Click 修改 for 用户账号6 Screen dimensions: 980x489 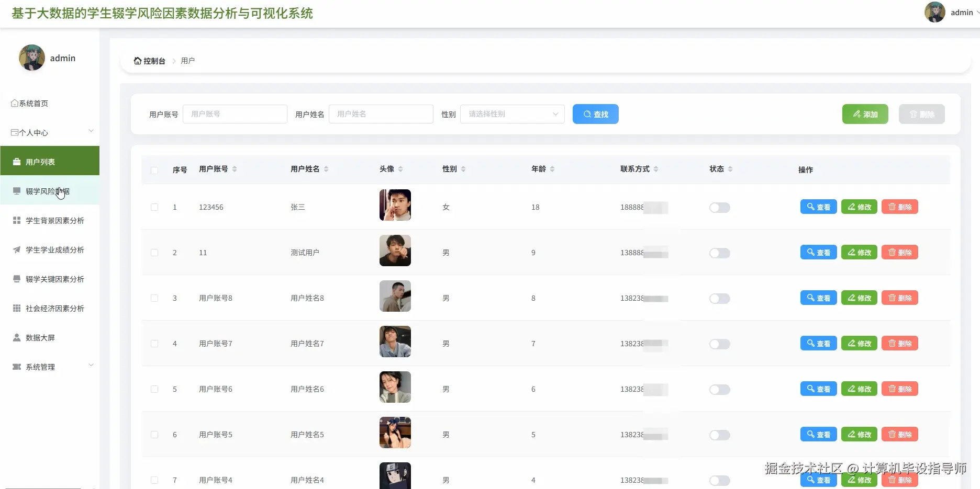860,389
